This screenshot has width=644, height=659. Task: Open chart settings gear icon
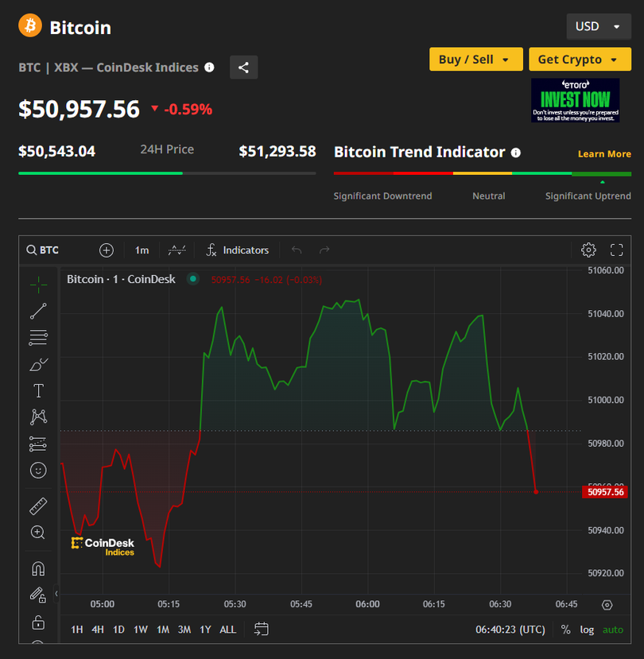(x=588, y=250)
